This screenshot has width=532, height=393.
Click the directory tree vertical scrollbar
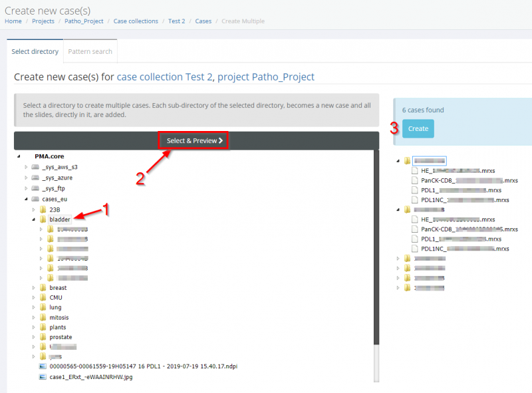(x=376, y=253)
